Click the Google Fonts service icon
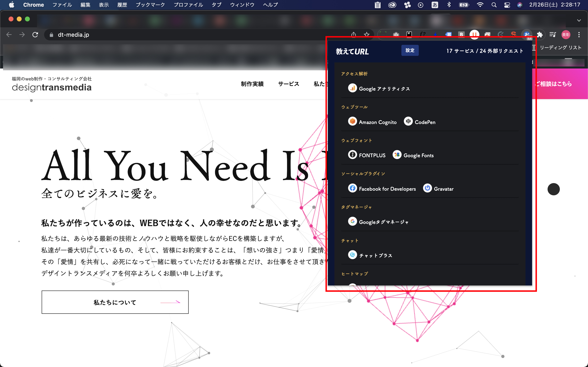588x367 pixels. 397,155
